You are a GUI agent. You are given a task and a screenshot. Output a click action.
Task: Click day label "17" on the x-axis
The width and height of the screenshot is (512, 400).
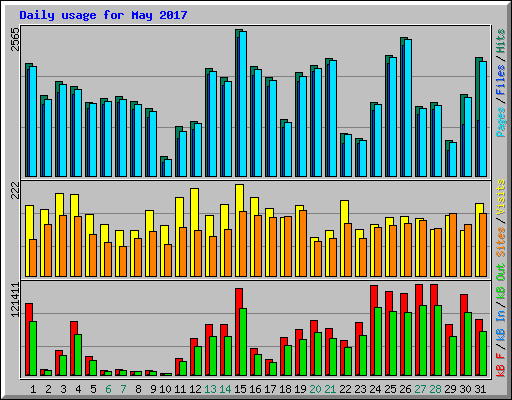(x=270, y=389)
